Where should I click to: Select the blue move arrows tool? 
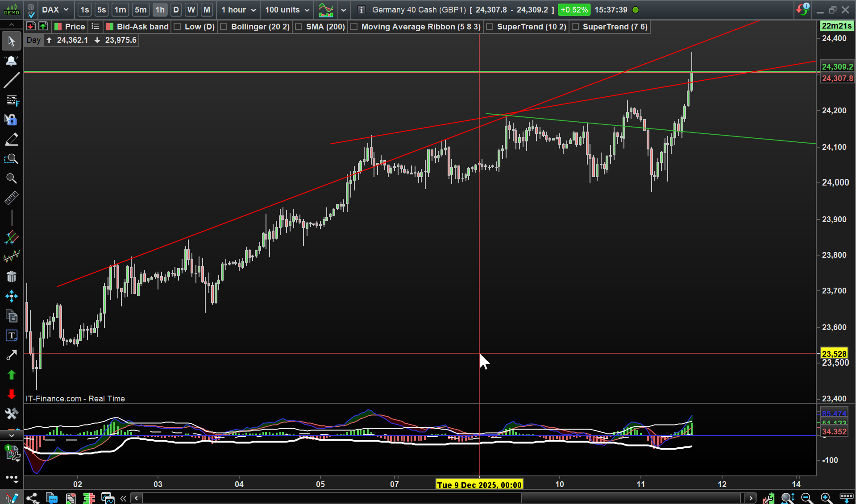click(x=12, y=296)
